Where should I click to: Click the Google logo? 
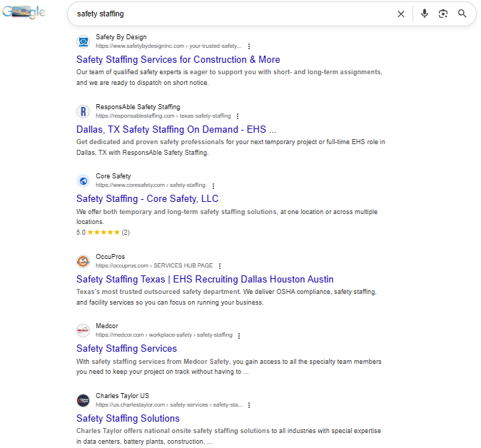pos(24,12)
